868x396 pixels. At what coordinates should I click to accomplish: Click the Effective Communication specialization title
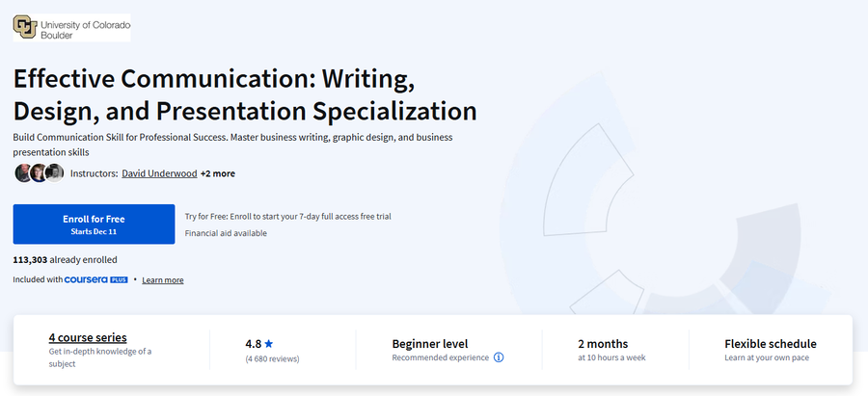[x=245, y=92]
